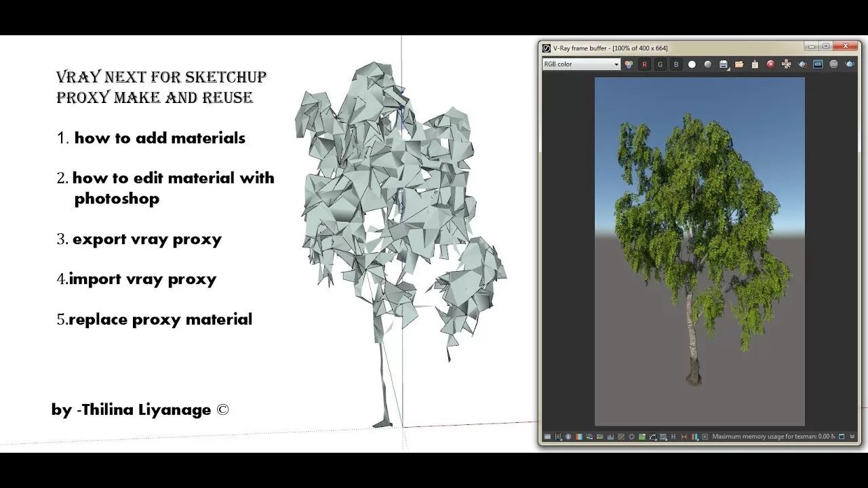Click small window icon right of status text

[842, 436]
